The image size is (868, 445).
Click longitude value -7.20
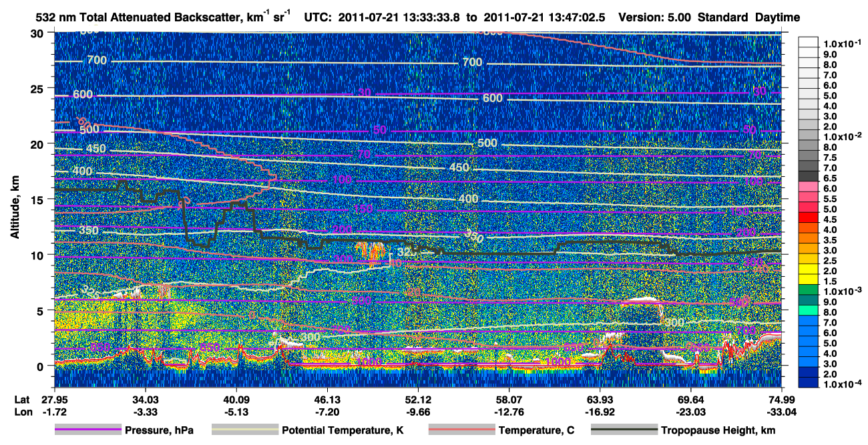[x=327, y=412]
